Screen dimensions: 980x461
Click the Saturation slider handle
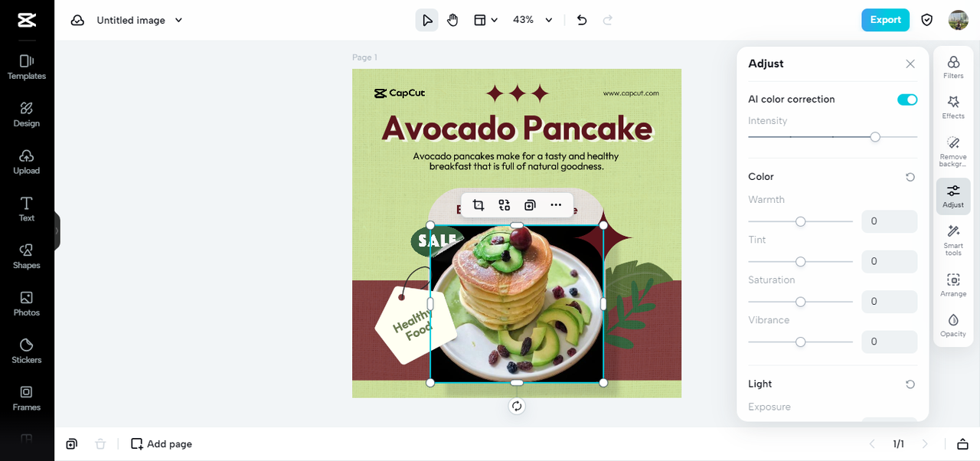click(x=801, y=302)
